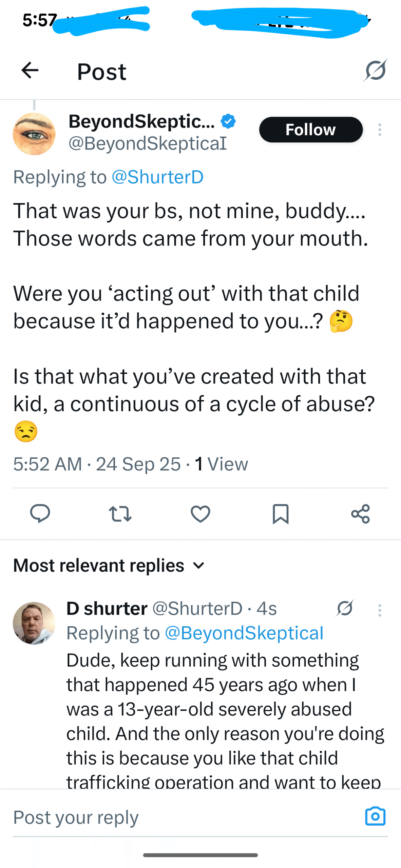401x868 pixels.
Task: Follow the BeyondSkeptical account
Action: coord(311,130)
